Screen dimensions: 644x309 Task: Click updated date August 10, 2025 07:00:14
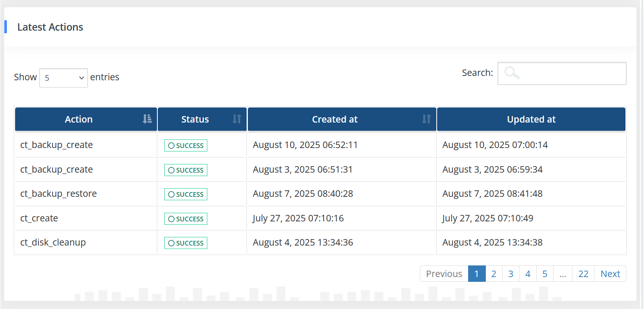tap(495, 145)
